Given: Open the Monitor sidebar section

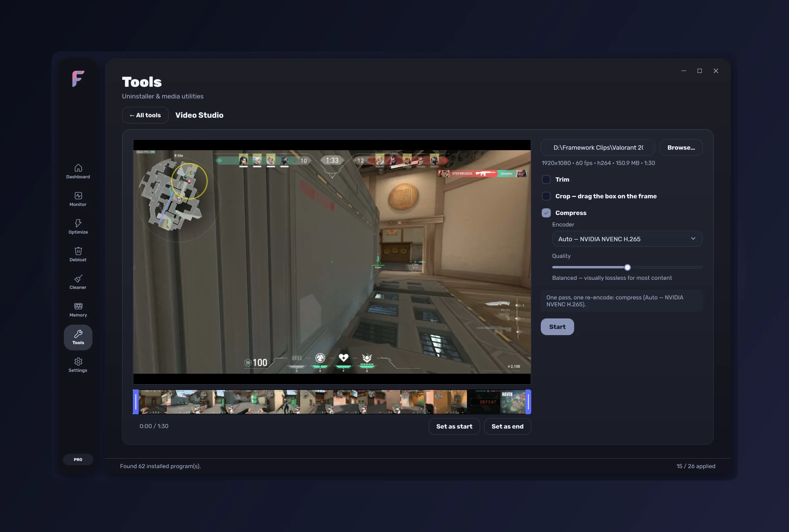Looking at the screenshot, I should 78,199.
